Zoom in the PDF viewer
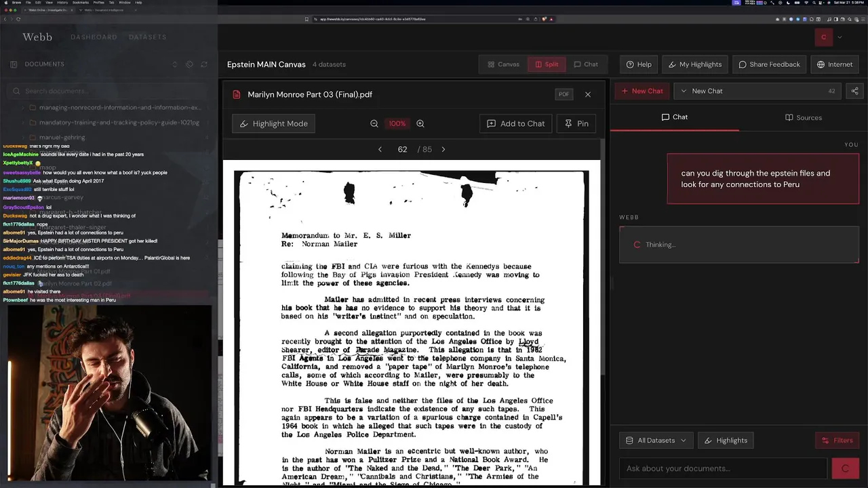The height and width of the screenshot is (488, 868). [420, 123]
